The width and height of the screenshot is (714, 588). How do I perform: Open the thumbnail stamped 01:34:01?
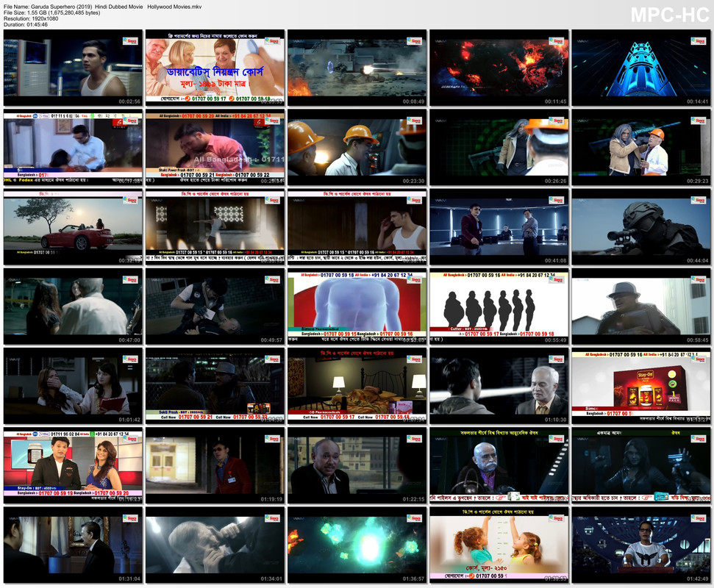pyautogui.click(x=215, y=545)
